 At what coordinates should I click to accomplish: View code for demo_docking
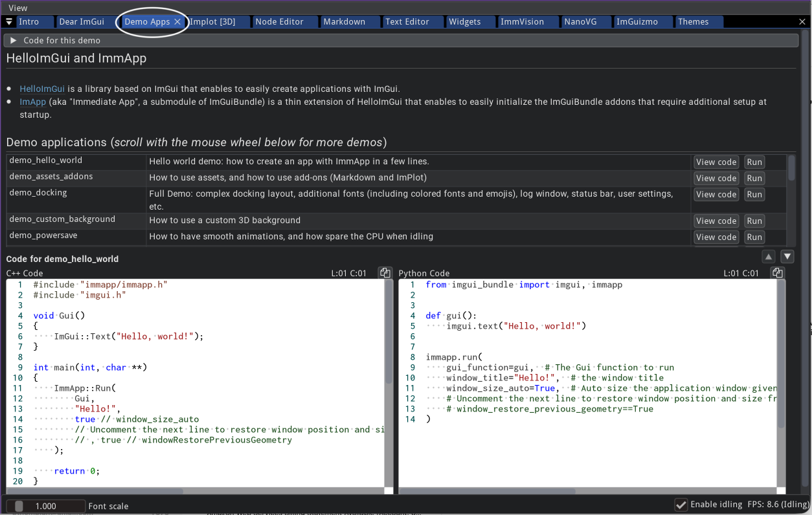tap(716, 194)
